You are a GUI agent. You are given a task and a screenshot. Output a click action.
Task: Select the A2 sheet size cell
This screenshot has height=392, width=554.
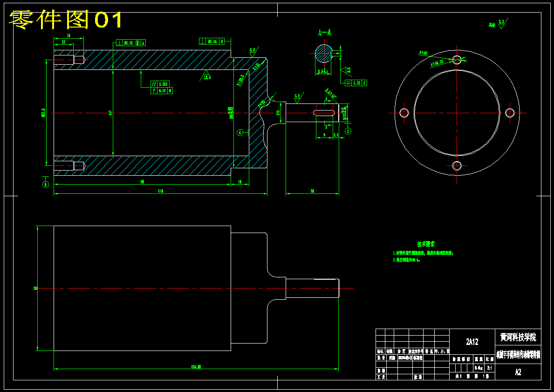[x=518, y=372]
